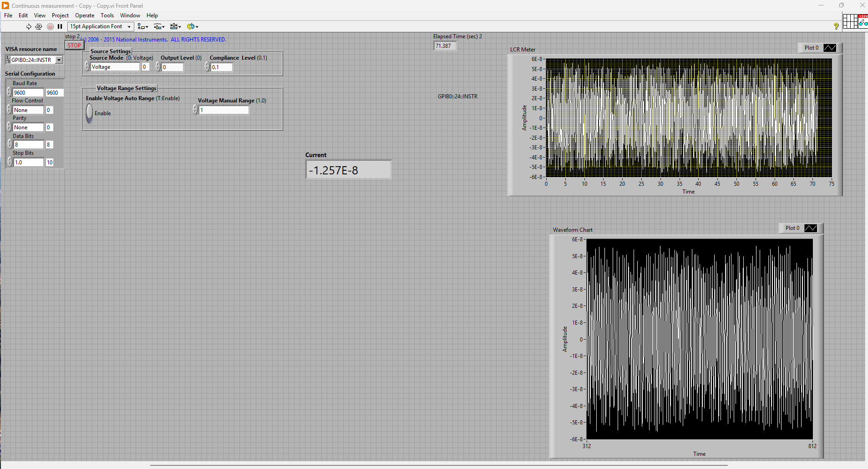This screenshot has height=469, width=868.
Task: Open the File menu
Action: pos(8,15)
